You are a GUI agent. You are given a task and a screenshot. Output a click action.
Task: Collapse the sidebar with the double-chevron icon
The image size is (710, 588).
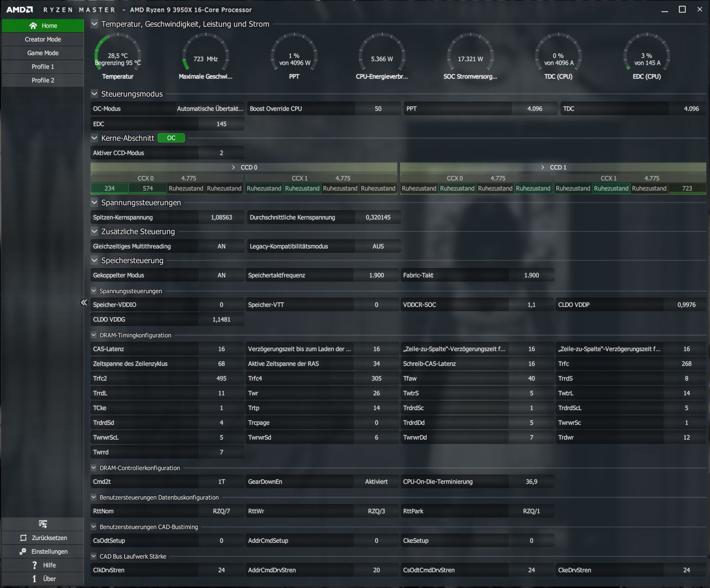84,303
